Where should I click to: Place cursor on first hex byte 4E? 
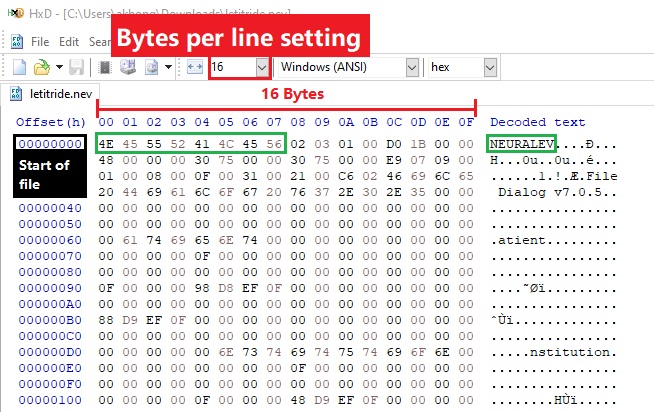point(105,144)
